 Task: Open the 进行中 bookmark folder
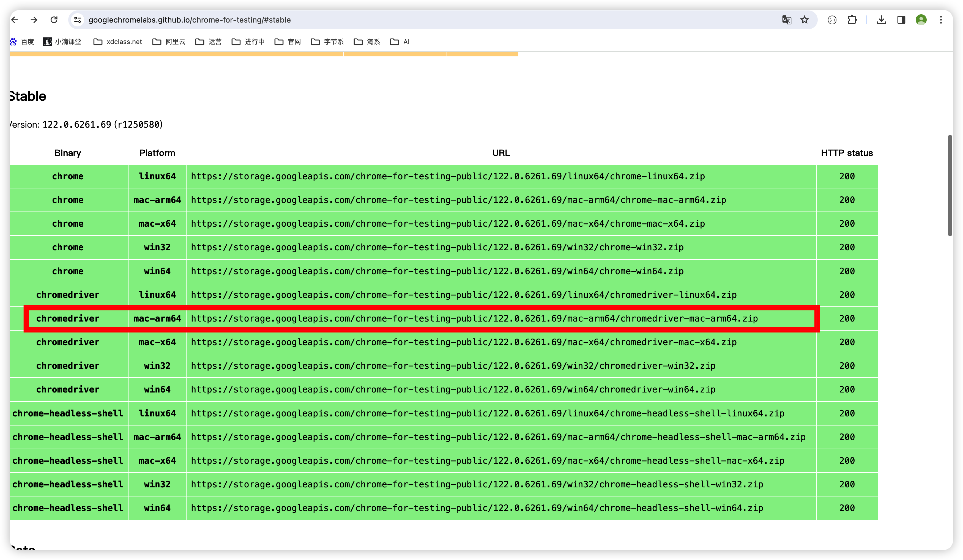[248, 42]
